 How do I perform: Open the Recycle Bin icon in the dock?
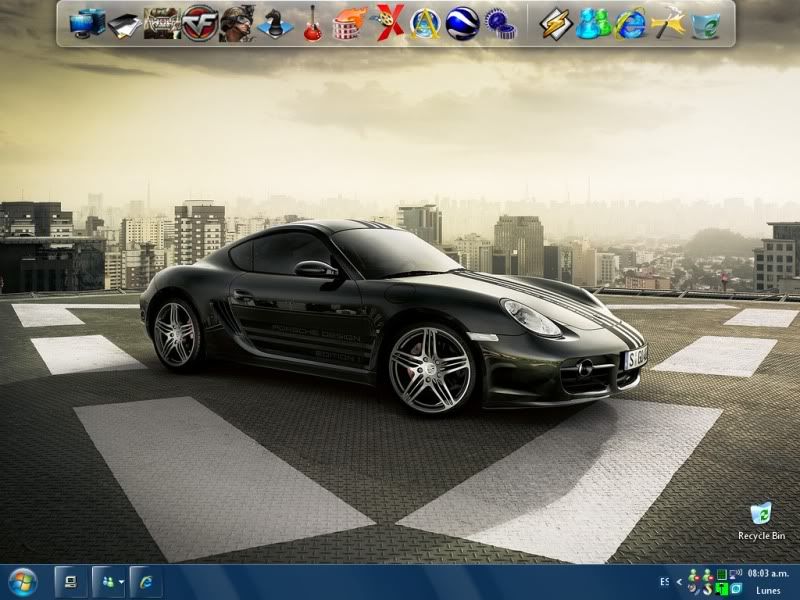706,24
